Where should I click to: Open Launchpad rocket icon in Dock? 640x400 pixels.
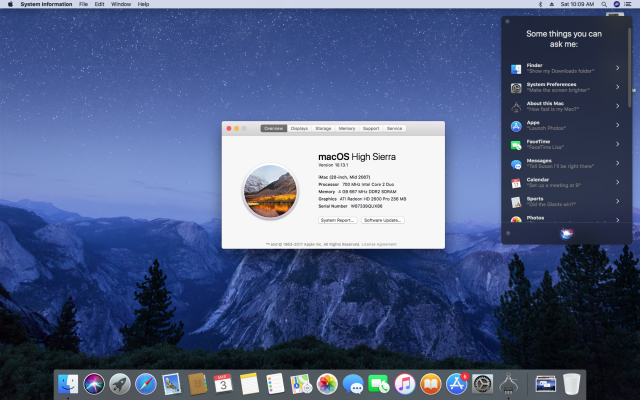click(x=120, y=384)
